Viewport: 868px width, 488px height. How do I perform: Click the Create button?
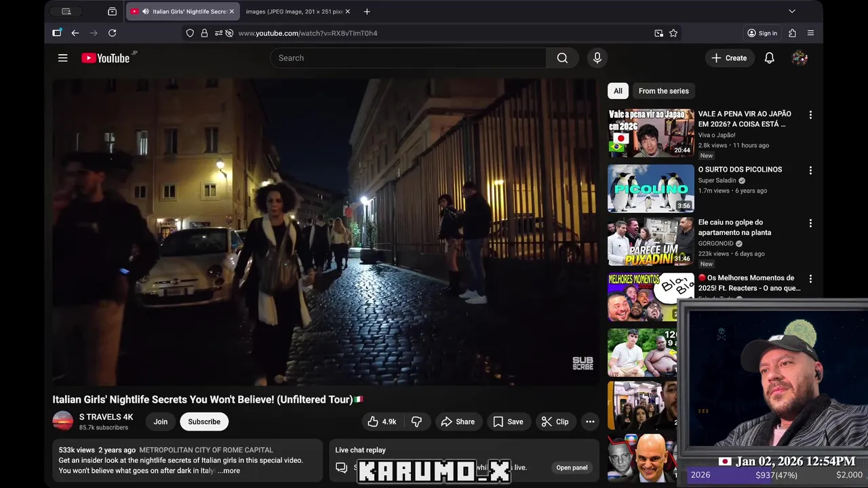729,58
